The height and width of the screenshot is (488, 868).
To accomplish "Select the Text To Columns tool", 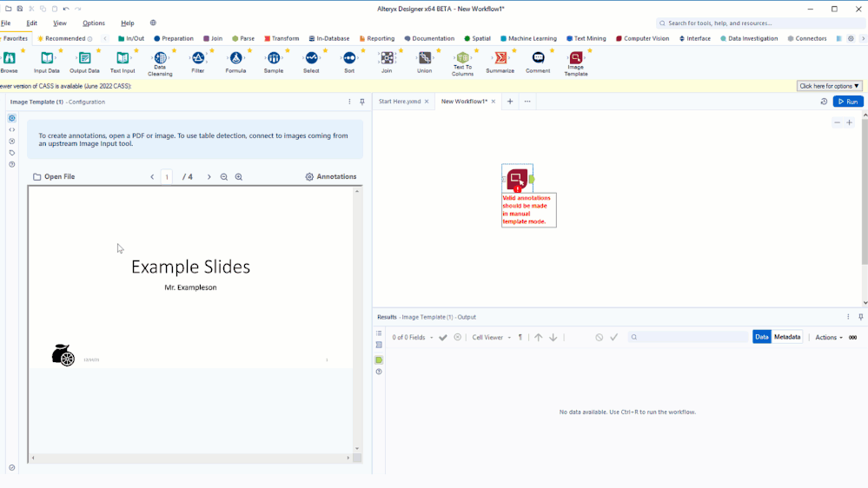I will [x=462, y=63].
